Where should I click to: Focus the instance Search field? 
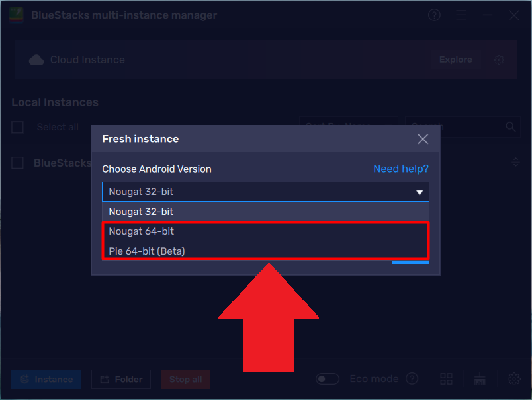point(463,127)
